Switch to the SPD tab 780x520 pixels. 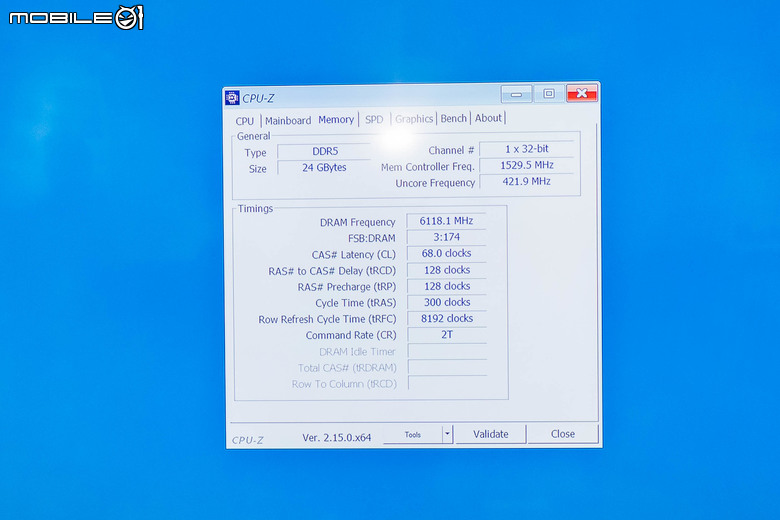(374, 119)
